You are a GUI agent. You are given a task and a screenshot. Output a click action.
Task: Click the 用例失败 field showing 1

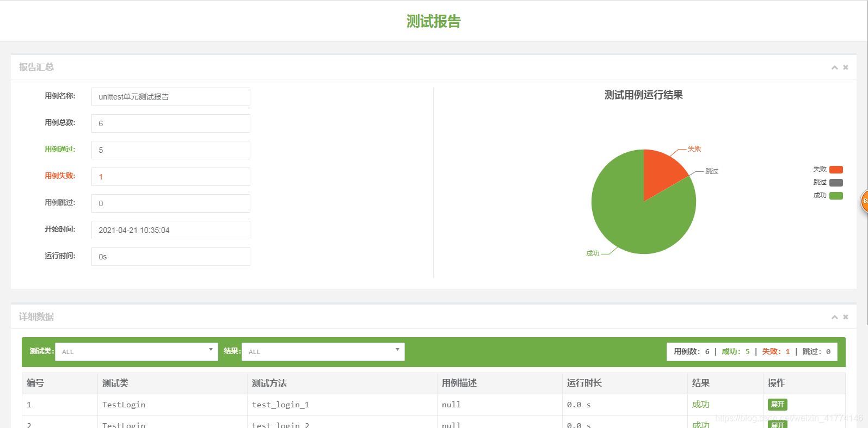[171, 177]
